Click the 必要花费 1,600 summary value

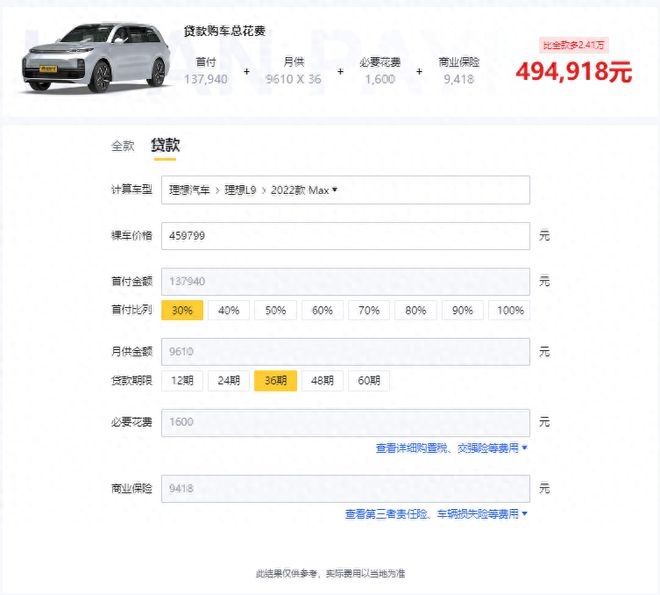pos(380,79)
